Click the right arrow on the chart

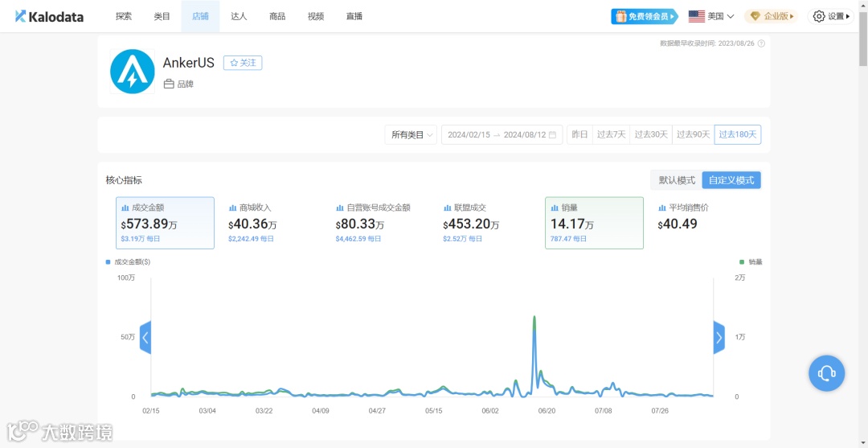(x=719, y=337)
